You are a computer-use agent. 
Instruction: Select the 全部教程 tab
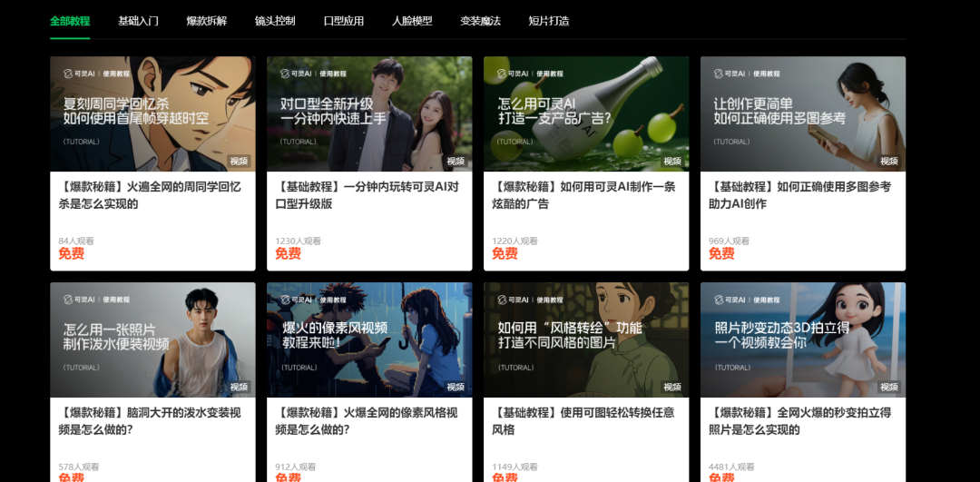point(70,21)
